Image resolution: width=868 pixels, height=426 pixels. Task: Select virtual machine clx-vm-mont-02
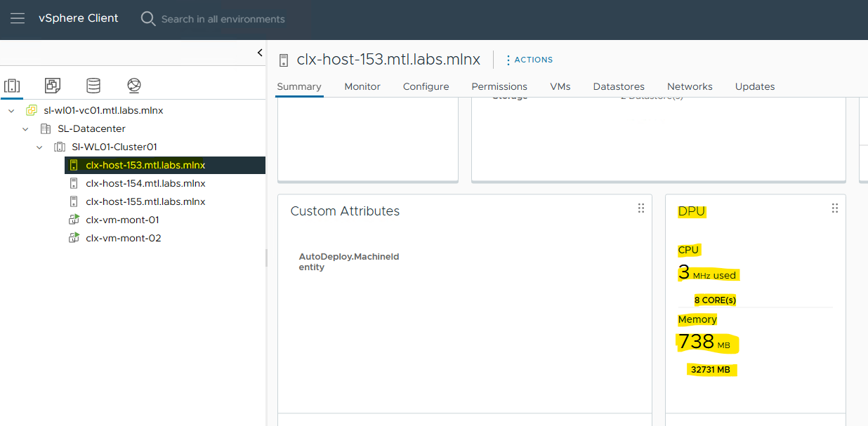point(124,238)
